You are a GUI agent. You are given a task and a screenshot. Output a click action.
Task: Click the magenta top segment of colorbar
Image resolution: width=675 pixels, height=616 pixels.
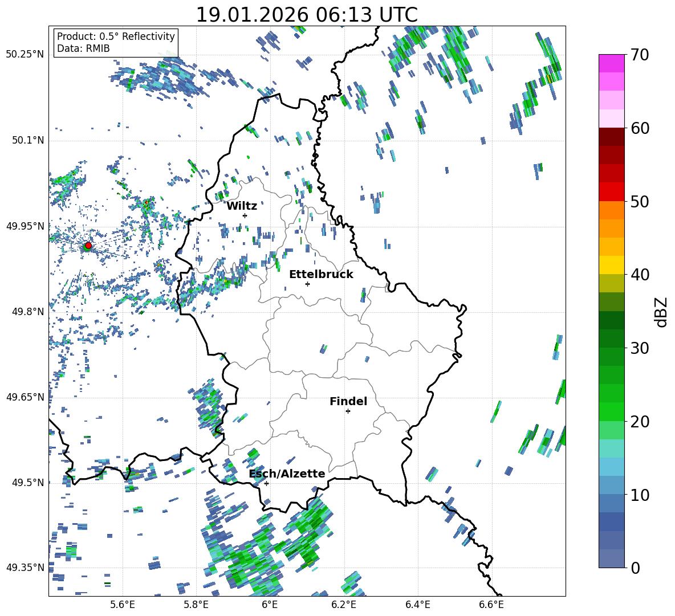click(612, 63)
